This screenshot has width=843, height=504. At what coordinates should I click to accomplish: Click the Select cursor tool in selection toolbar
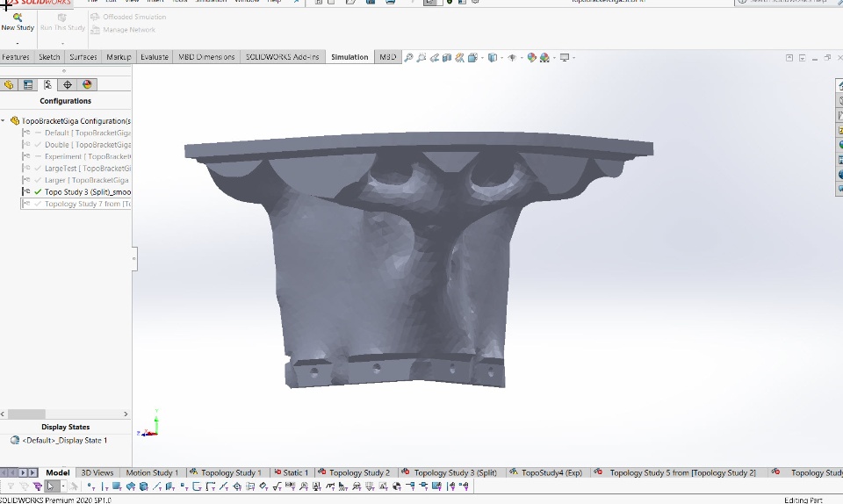click(51, 486)
